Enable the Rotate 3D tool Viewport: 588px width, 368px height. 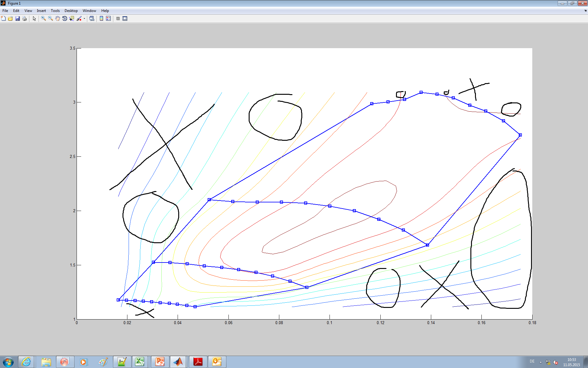coord(65,19)
